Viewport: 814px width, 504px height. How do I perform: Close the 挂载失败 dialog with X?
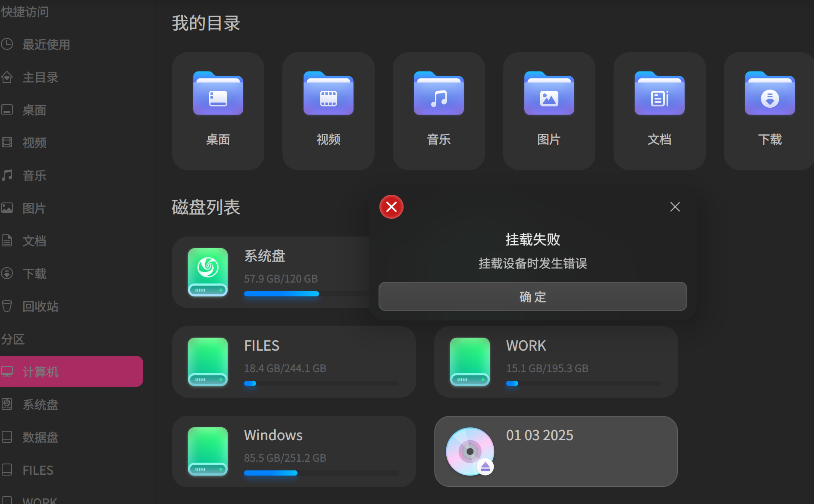[x=675, y=207]
